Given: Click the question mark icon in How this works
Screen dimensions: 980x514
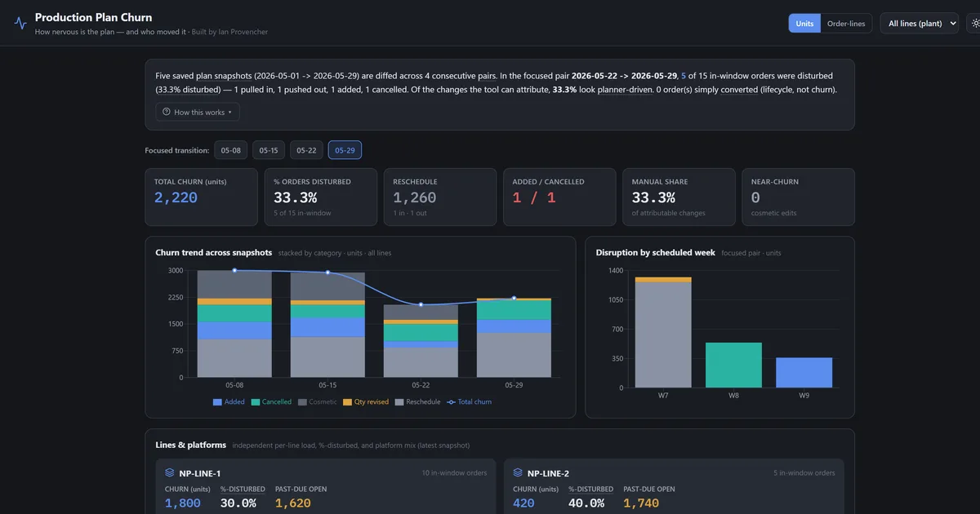Looking at the screenshot, I should pos(167,112).
